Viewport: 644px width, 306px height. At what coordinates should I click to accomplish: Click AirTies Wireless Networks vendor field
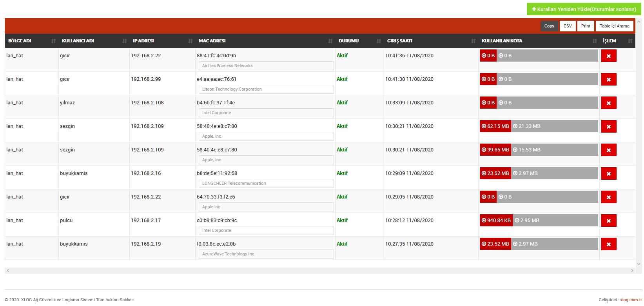tap(266, 66)
